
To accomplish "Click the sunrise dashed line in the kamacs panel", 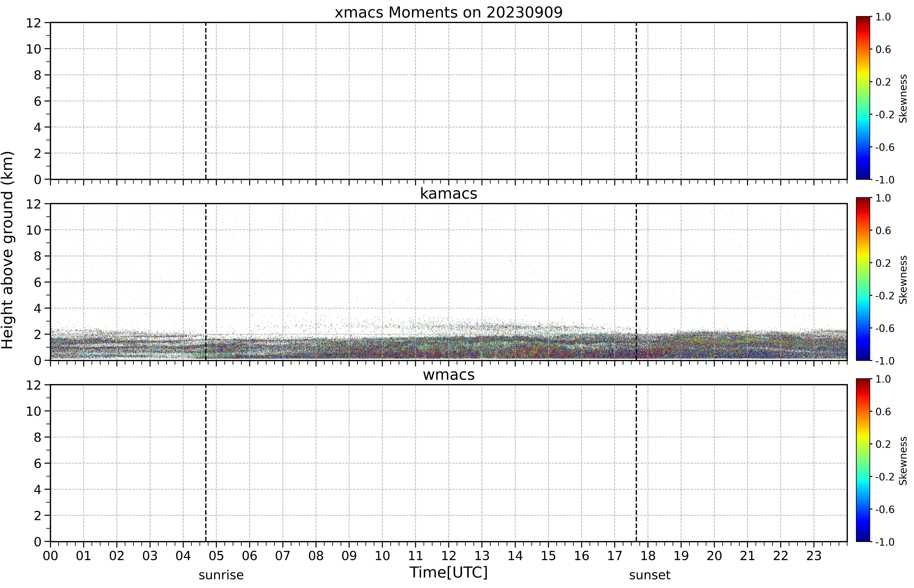I will (x=206, y=282).
